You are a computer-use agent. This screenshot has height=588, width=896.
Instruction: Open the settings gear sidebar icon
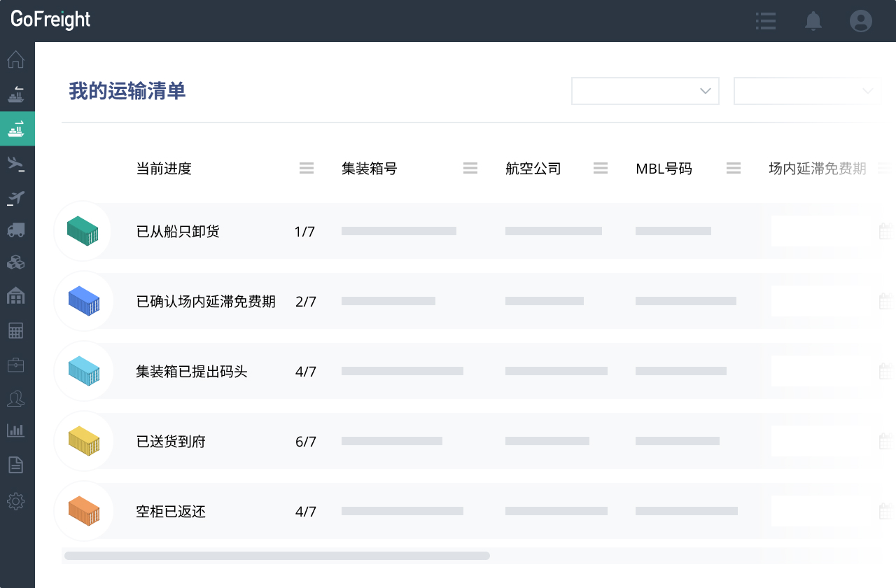click(16, 501)
